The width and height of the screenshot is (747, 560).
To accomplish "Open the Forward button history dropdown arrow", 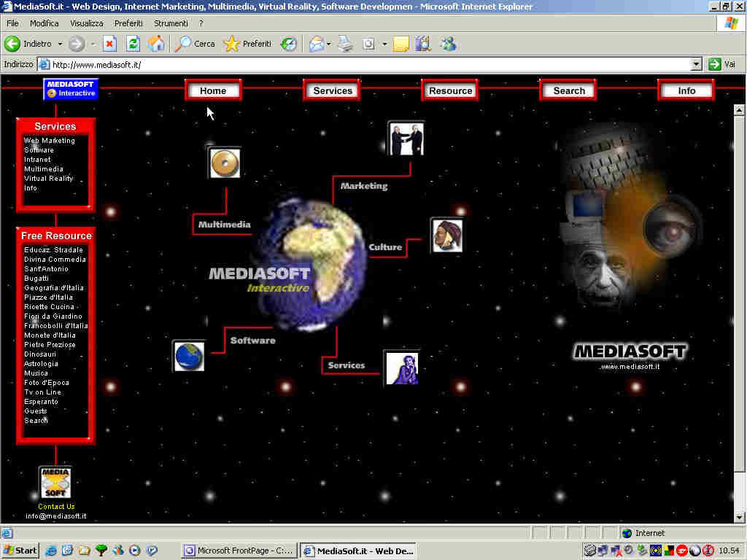I will pos(93,44).
